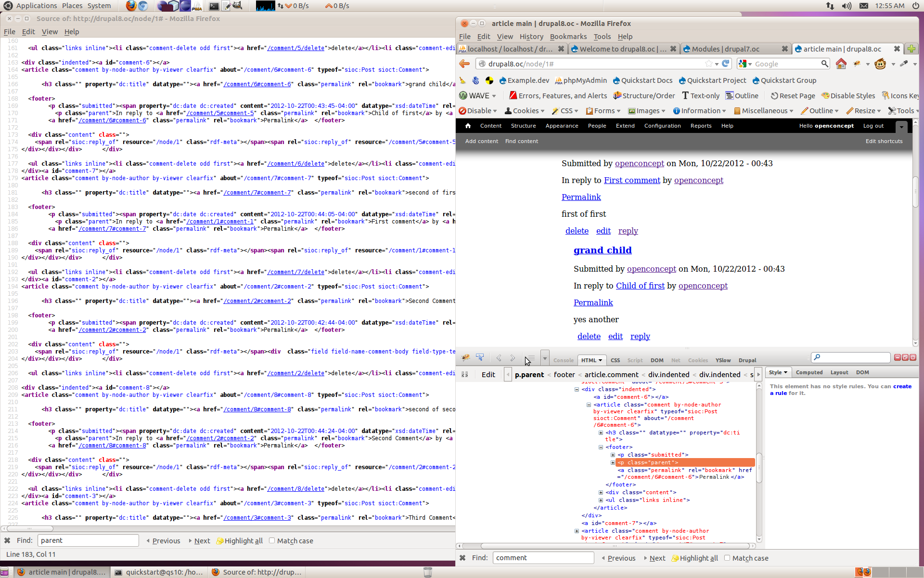
Task: Collapse the footer node in HTML tree
Action: click(601, 447)
